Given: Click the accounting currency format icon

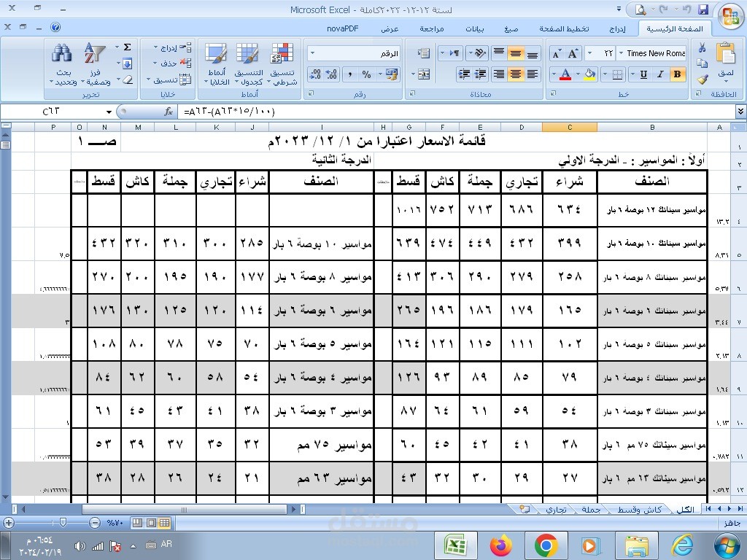Looking at the screenshot, I should coord(392,74).
